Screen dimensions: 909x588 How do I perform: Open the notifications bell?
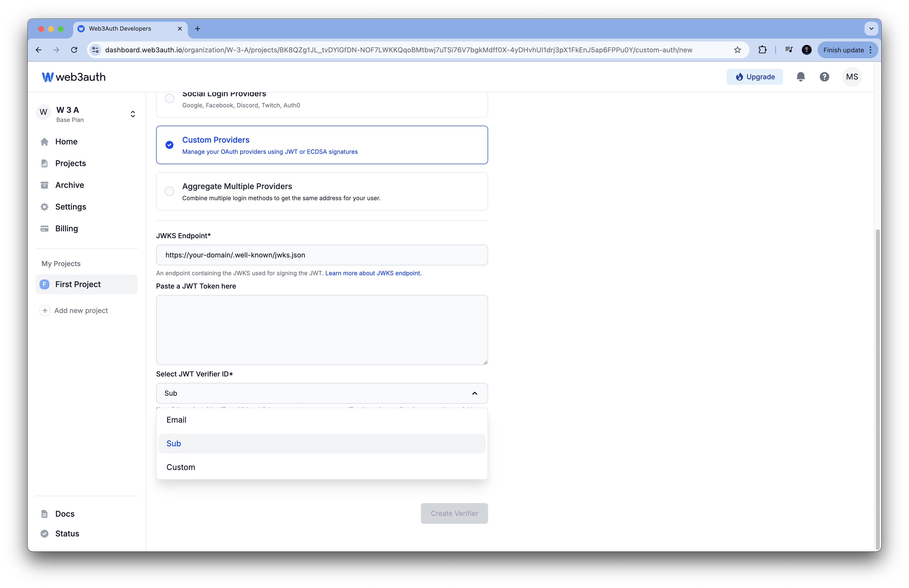(801, 77)
